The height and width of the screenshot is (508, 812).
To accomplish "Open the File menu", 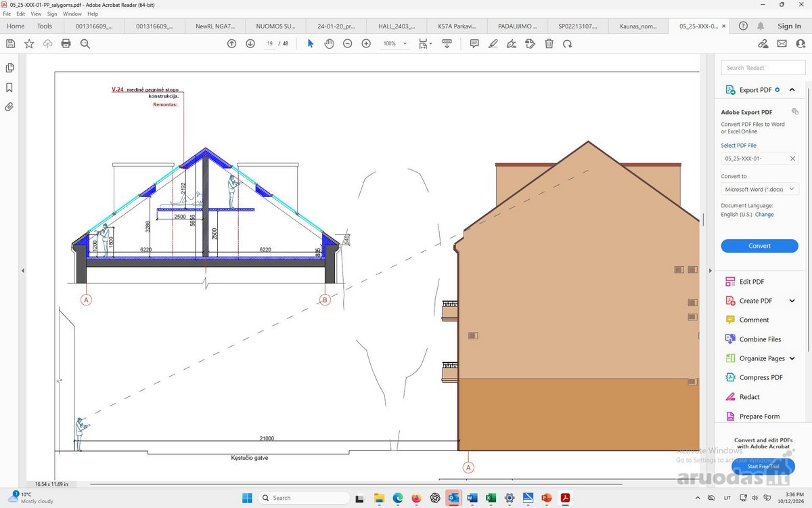I will [x=7, y=14].
